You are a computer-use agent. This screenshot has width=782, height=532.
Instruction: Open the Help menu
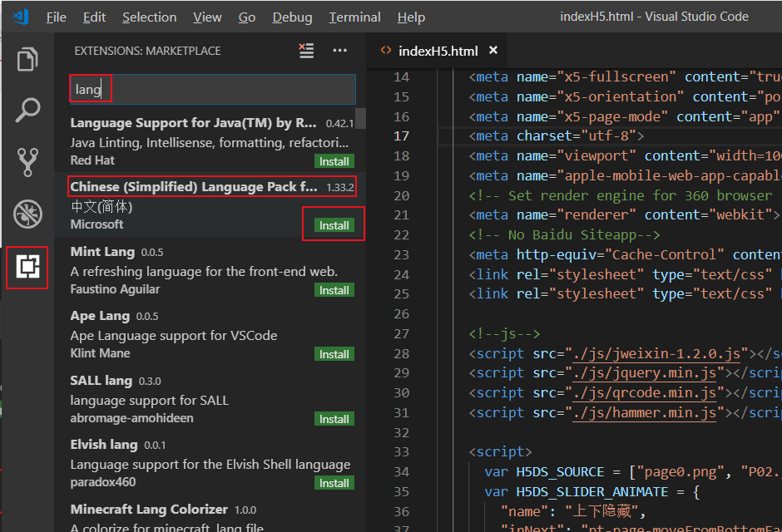411,17
